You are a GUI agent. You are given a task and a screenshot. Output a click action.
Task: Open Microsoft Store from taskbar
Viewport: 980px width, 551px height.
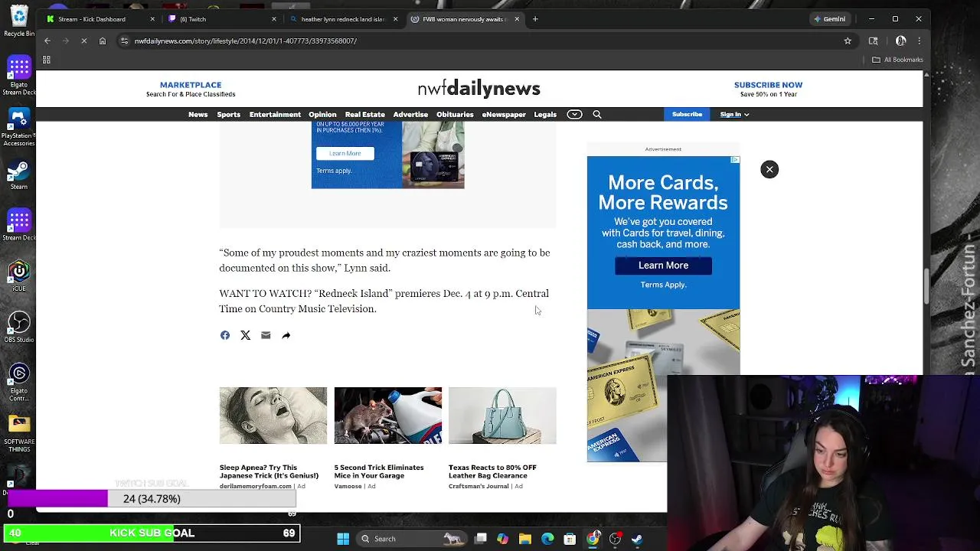tap(570, 539)
